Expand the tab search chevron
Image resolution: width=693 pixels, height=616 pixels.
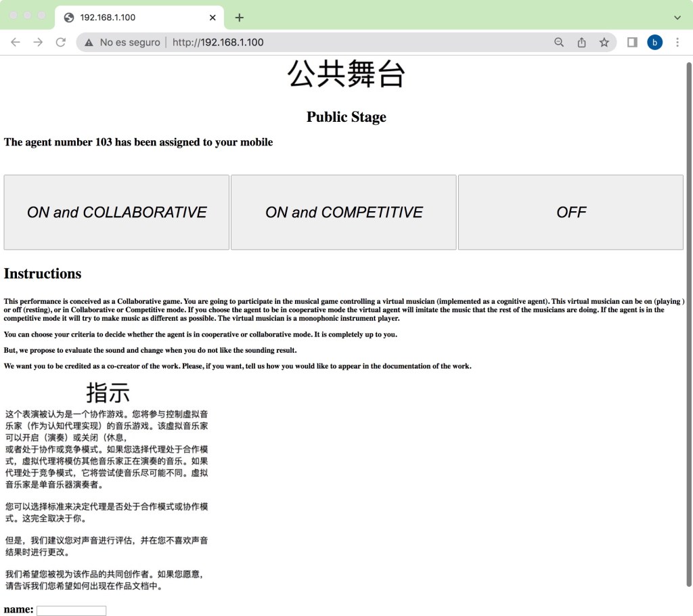pos(677,18)
